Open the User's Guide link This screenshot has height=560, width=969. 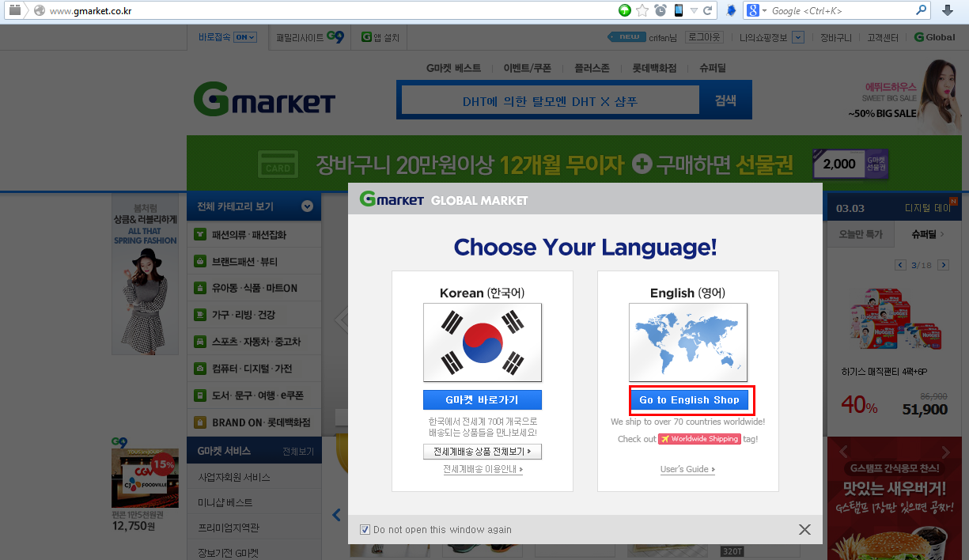(x=687, y=470)
